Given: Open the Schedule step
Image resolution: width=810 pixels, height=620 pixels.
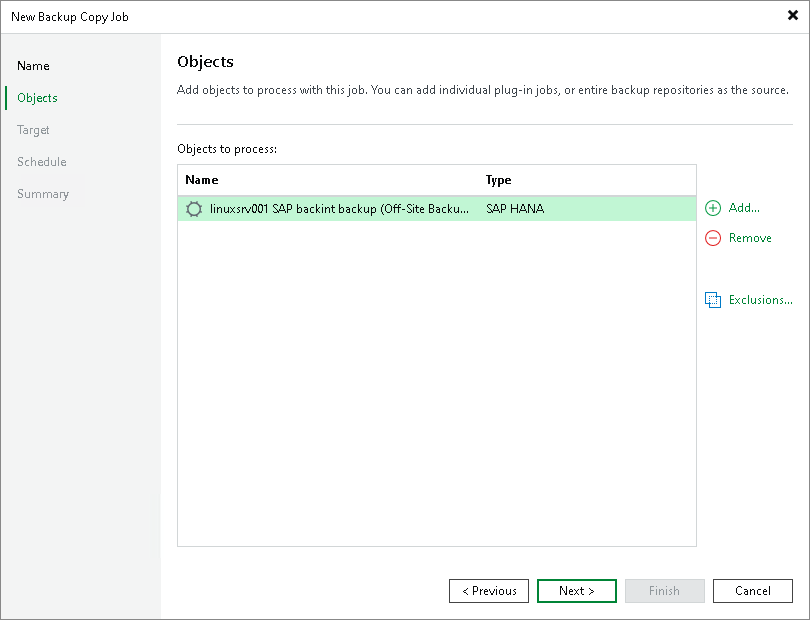Looking at the screenshot, I should [41, 161].
